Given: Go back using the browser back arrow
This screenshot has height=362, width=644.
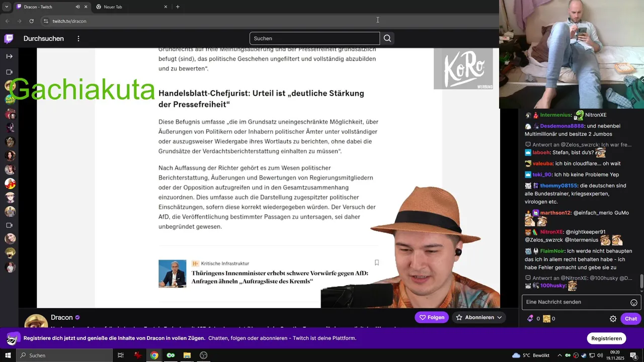Looking at the screenshot, I should [7, 21].
